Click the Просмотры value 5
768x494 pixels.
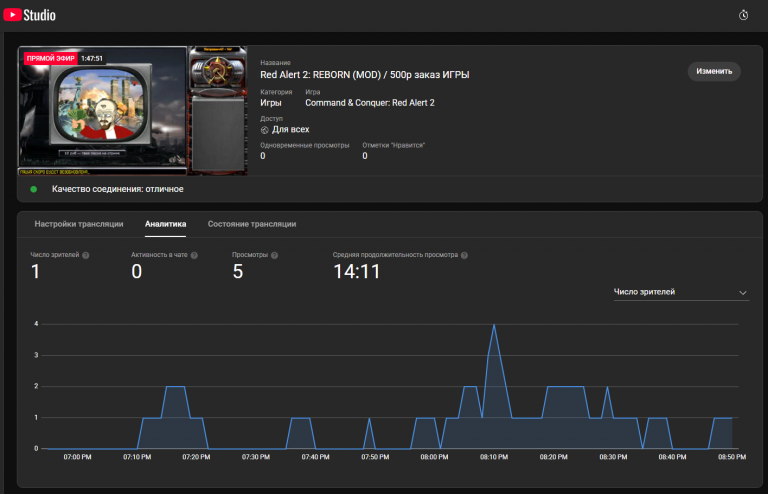coord(238,272)
